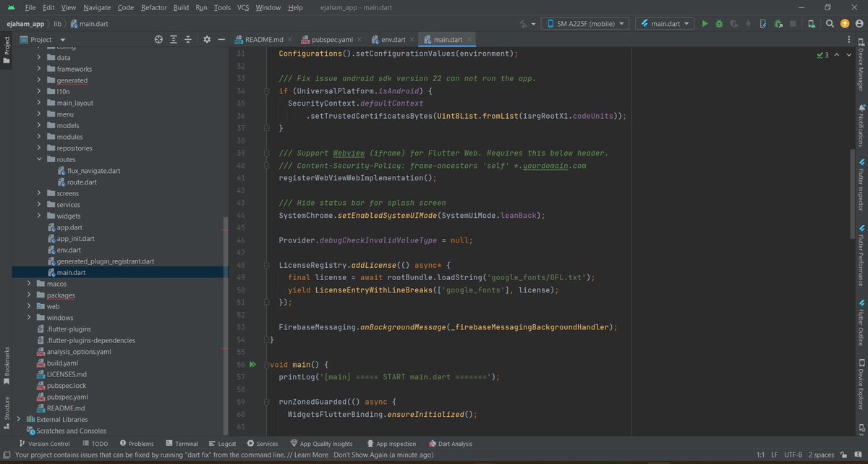Open Flutter Inspector side panel

click(861, 185)
